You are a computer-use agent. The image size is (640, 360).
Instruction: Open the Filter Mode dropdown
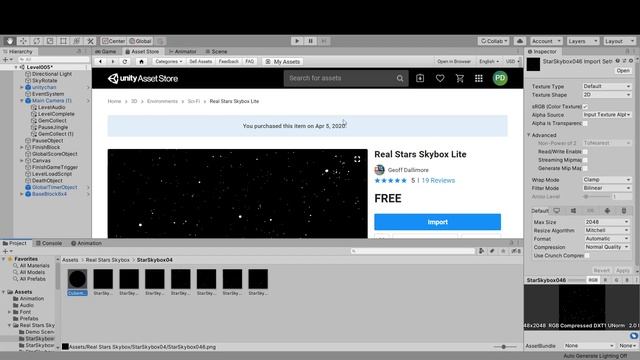point(607,188)
